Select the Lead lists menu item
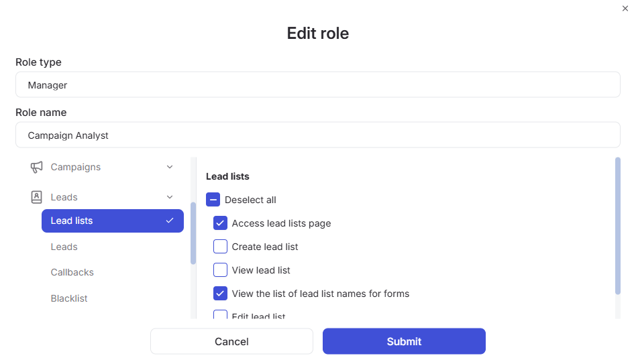 (x=113, y=221)
